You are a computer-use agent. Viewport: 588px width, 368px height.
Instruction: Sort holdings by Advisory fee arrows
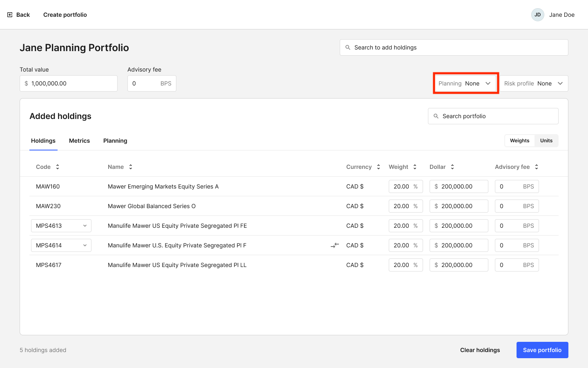coord(537,167)
